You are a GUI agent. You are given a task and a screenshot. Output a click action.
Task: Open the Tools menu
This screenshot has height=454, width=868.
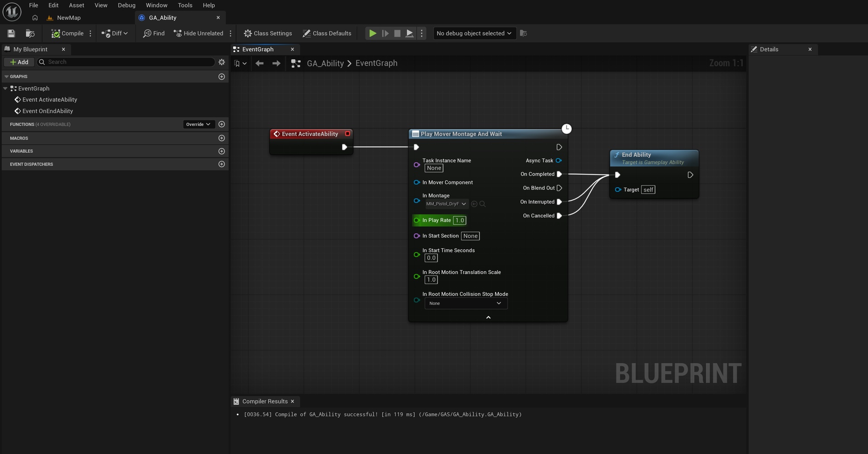click(x=185, y=5)
